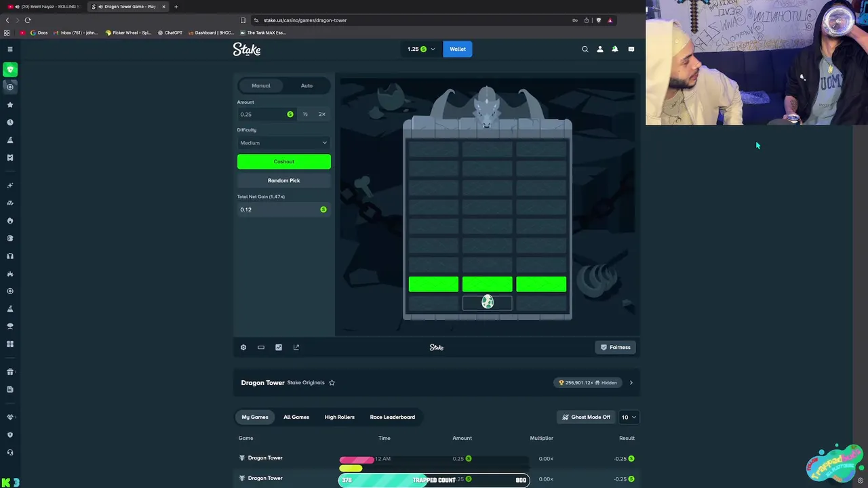Favorite Dragon Tower with the star icon
The width and height of the screenshot is (868, 488).
(332, 383)
